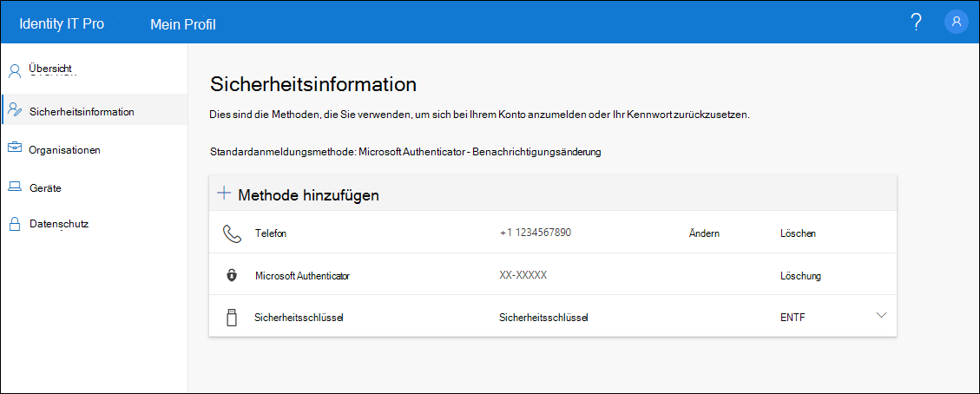Click Löschung for Microsoft Authenticator
Image resolution: width=980 pixels, height=394 pixels.
tap(800, 275)
